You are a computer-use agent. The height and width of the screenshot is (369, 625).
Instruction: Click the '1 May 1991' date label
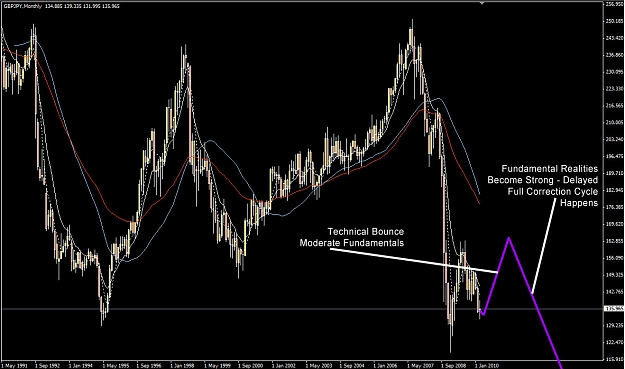click(15, 365)
